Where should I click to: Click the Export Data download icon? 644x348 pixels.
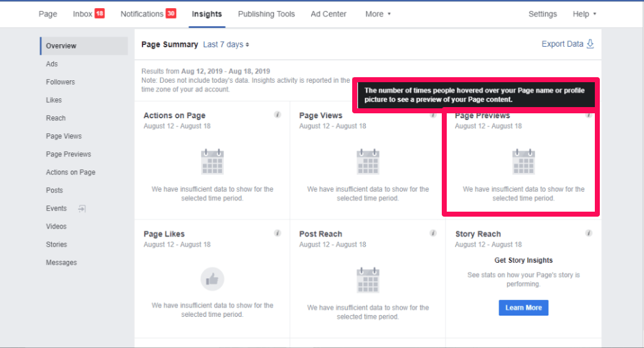tap(590, 44)
